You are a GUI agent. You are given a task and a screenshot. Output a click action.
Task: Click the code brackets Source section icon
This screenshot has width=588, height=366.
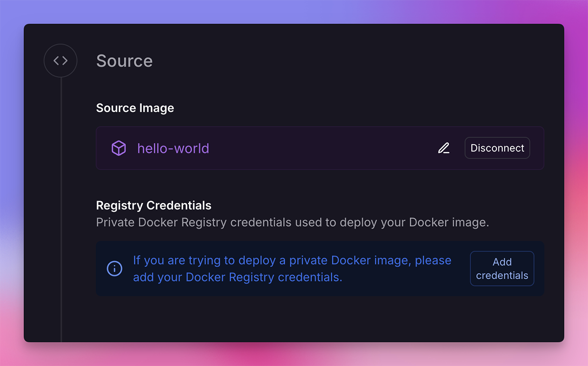(60, 61)
